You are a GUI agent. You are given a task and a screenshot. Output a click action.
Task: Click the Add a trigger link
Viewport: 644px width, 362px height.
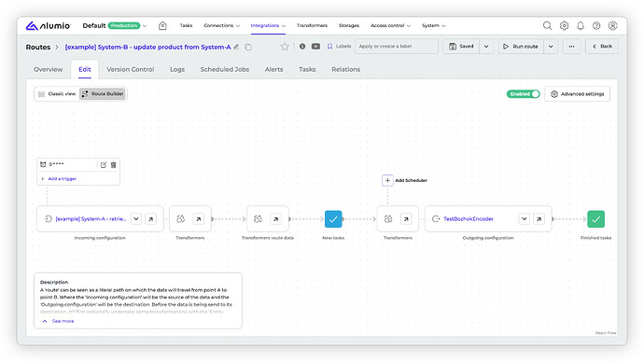[x=62, y=178]
